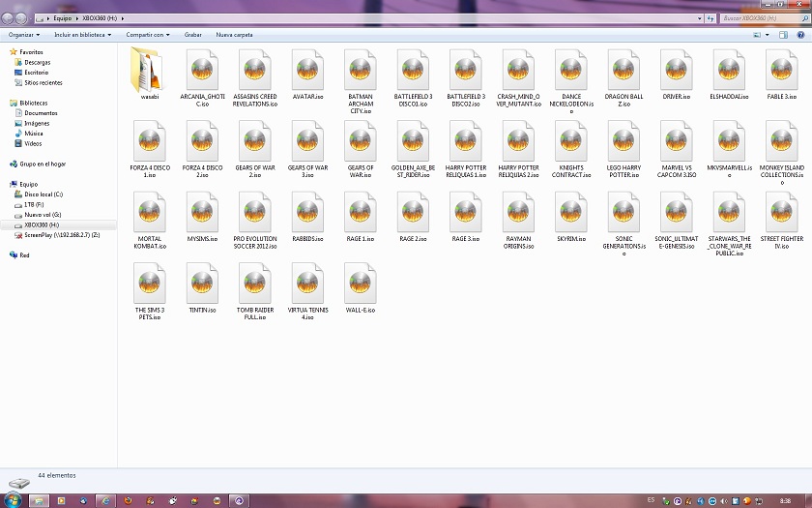
Task: Open Escritorio in the sidebar
Action: (37, 73)
